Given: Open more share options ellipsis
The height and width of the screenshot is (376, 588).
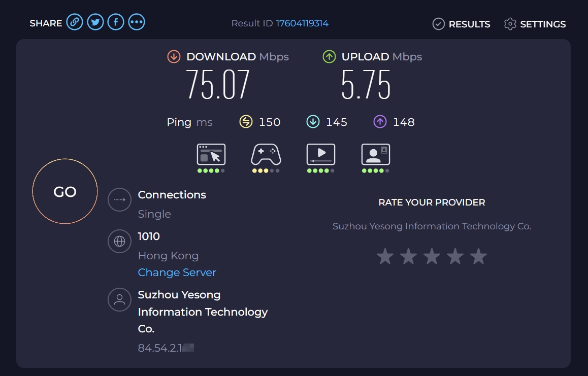Looking at the screenshot, I should [x=137, y=22].
